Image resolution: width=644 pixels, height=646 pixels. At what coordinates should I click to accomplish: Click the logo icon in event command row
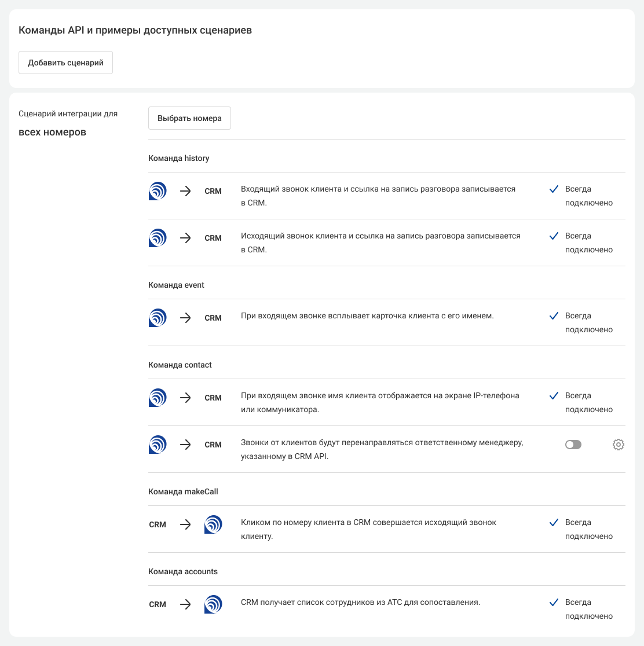click(158, 318)
